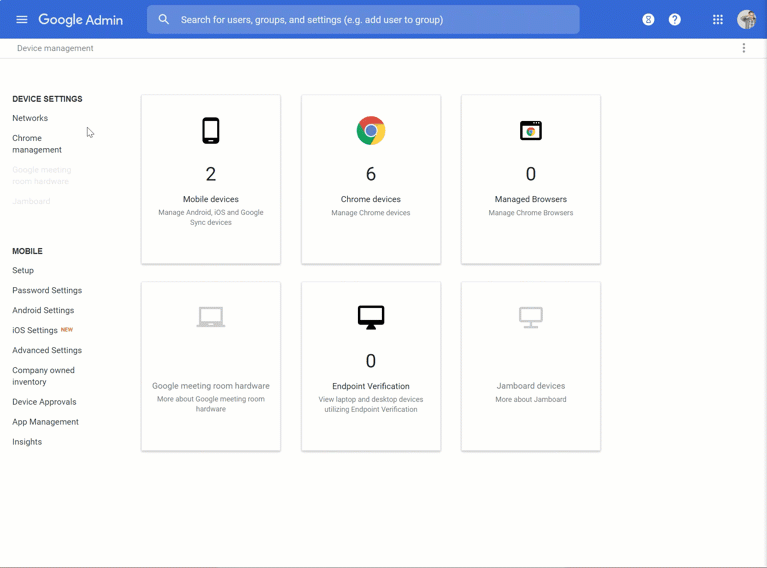
Task: Click 'Manage Android, iOS and Google Sync devices'
Action: tap(211, 217)
